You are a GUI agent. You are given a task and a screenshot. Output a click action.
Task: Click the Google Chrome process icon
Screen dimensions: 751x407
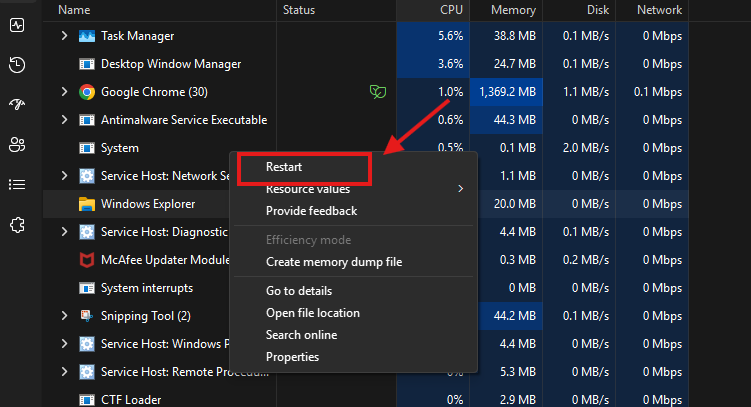(87, 92)
